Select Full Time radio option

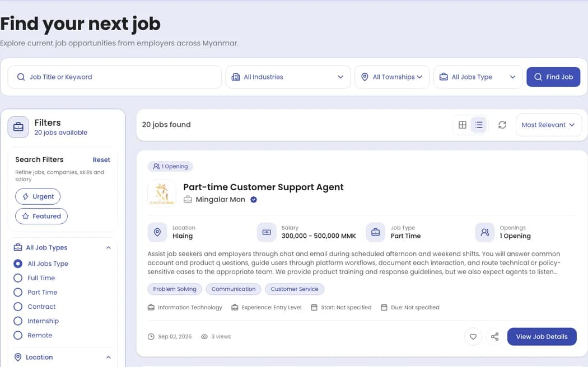click(18, 278)
